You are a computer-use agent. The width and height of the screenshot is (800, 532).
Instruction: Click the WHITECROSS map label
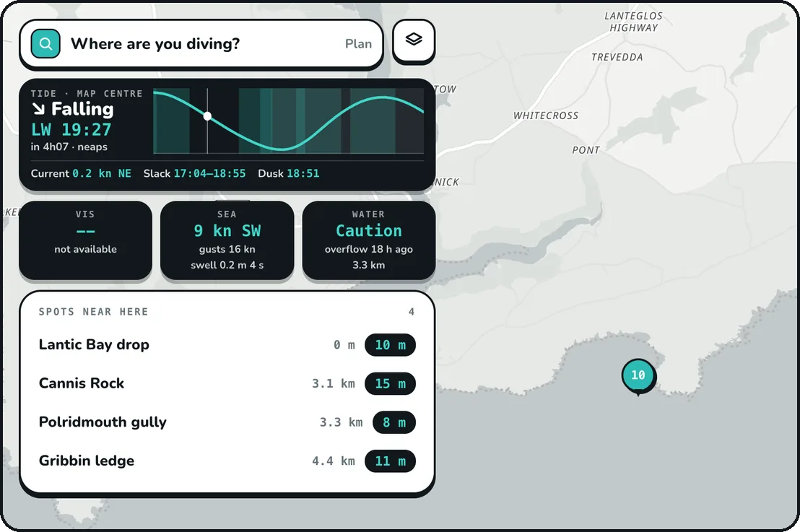pos(546,115)
